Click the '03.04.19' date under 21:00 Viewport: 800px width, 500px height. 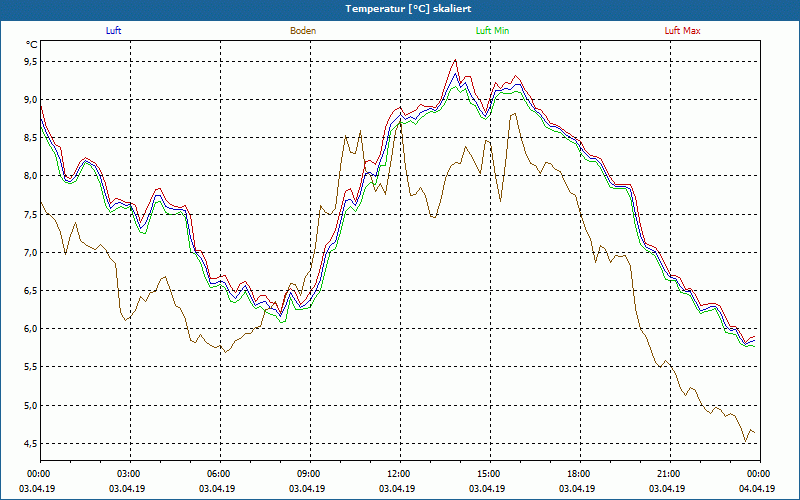(667, 489)
